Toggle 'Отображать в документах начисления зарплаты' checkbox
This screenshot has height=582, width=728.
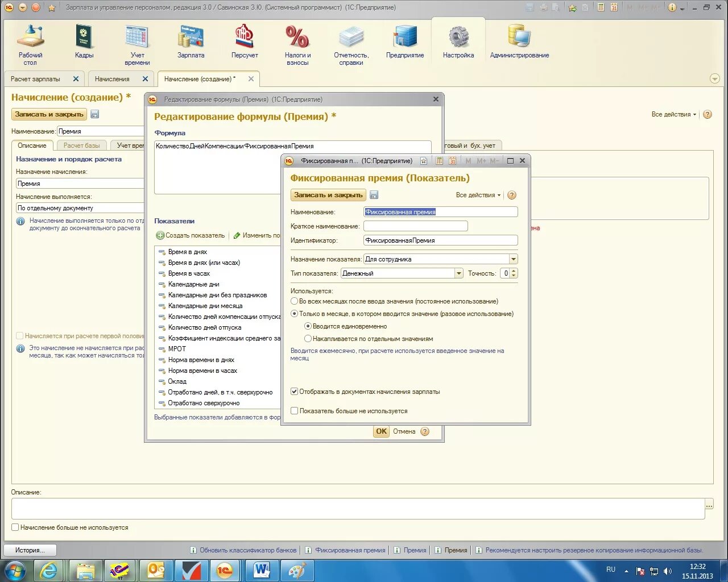tap(295, 392)
